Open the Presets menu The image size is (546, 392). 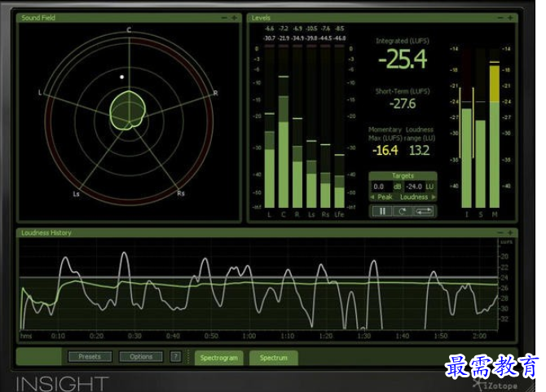coord(90,356)
